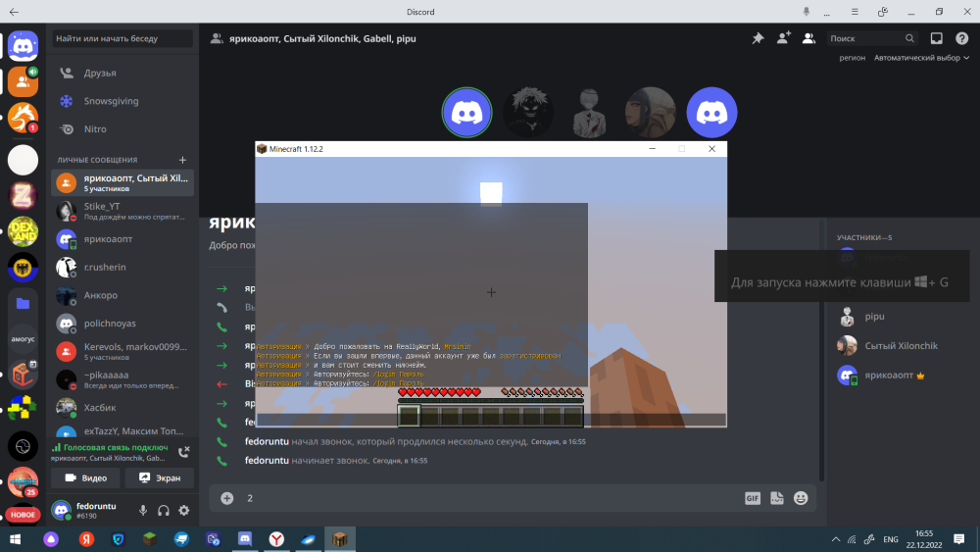Open emoji picker icon
980x552 pixels.
tap(801, 498)
